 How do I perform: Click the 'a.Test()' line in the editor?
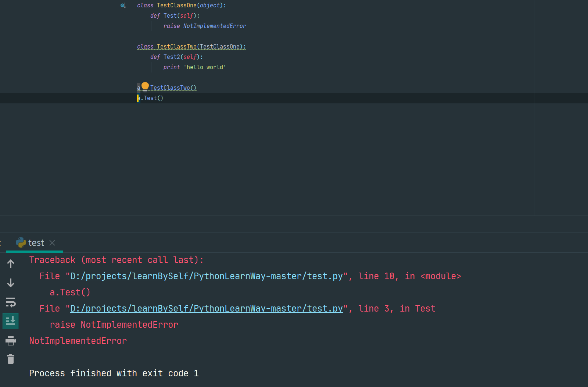click(x=150, y=98)
